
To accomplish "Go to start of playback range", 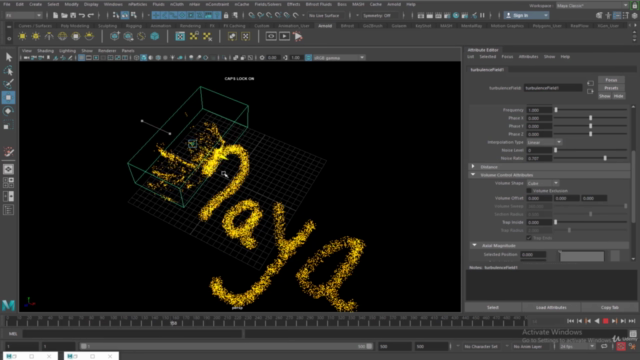I will click(571, 321).
